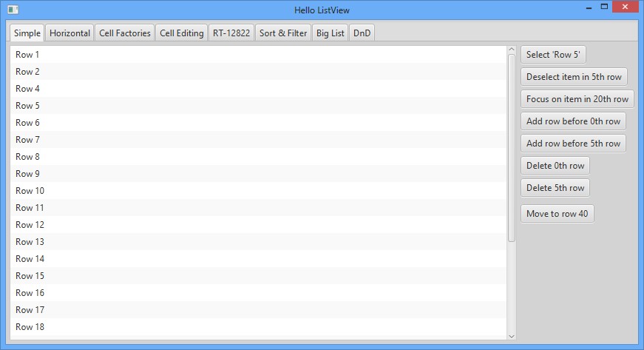Select the Cell Editing tab

point(181,33)
